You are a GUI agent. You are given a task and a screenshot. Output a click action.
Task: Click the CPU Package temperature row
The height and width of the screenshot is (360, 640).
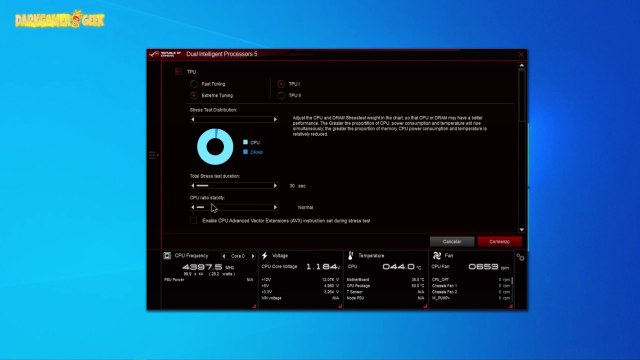385,286
